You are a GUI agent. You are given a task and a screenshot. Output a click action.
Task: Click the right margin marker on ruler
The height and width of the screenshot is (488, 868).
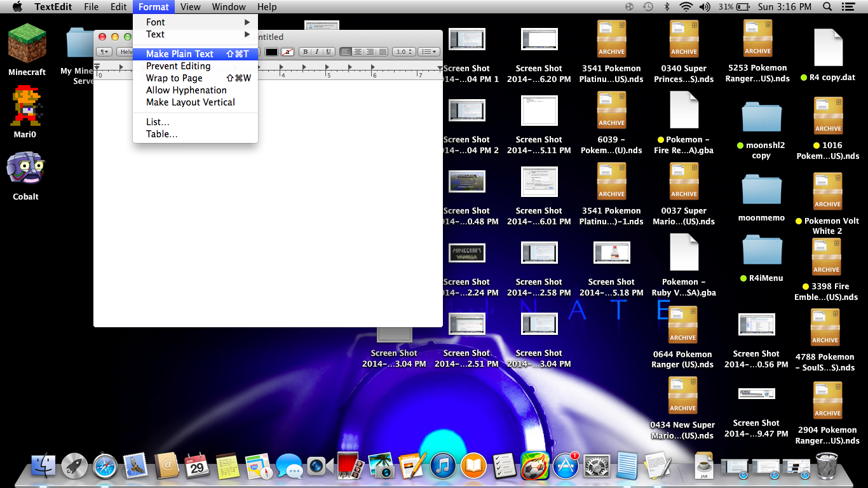tap(440, 67)
